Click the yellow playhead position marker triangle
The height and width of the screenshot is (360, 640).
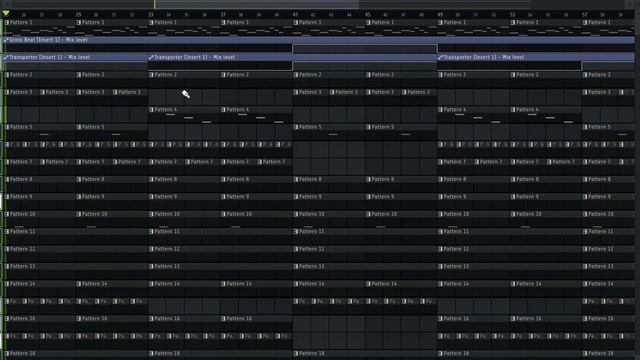coord(6,13)
